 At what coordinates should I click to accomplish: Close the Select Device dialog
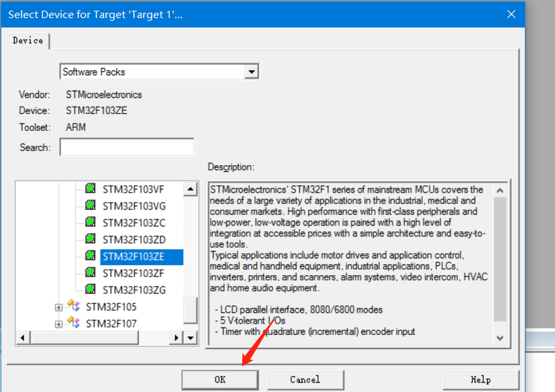(x=511, y=14)
